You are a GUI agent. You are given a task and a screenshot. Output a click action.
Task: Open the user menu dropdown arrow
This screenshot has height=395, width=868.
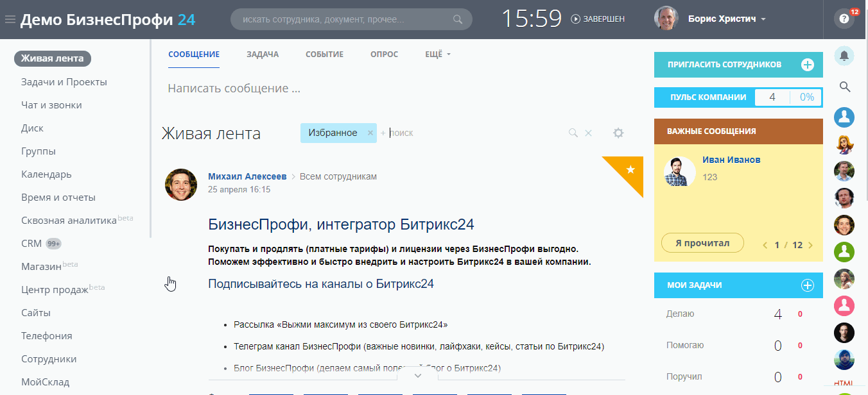tap(763, 19)
